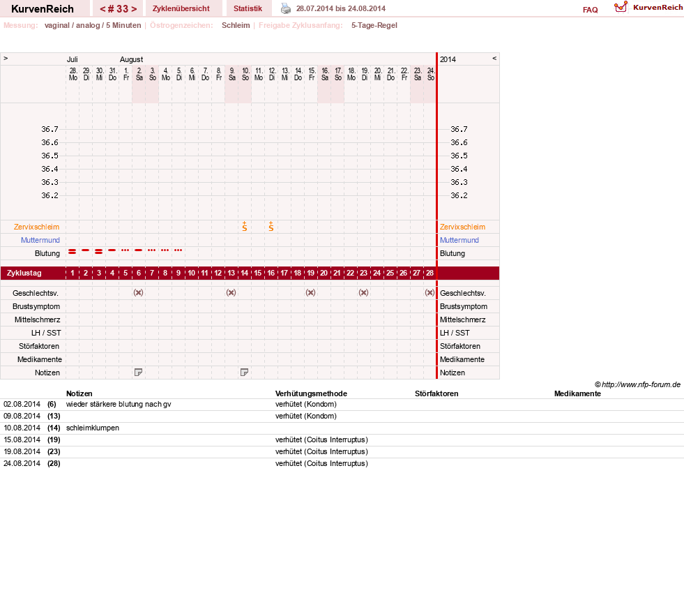Collapse chart with right '<' arrow
The image size is (684, 616).
[x=494, y=58]
